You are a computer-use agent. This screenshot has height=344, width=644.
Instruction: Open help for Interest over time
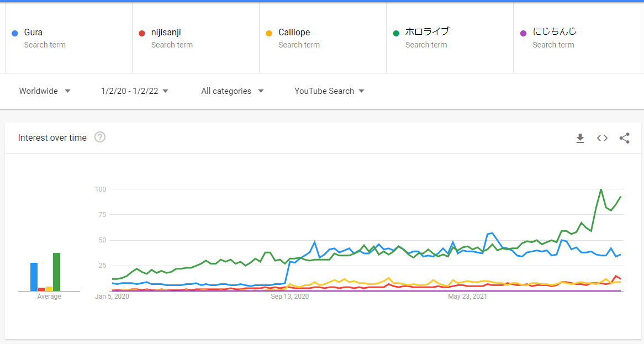point(100,137)
